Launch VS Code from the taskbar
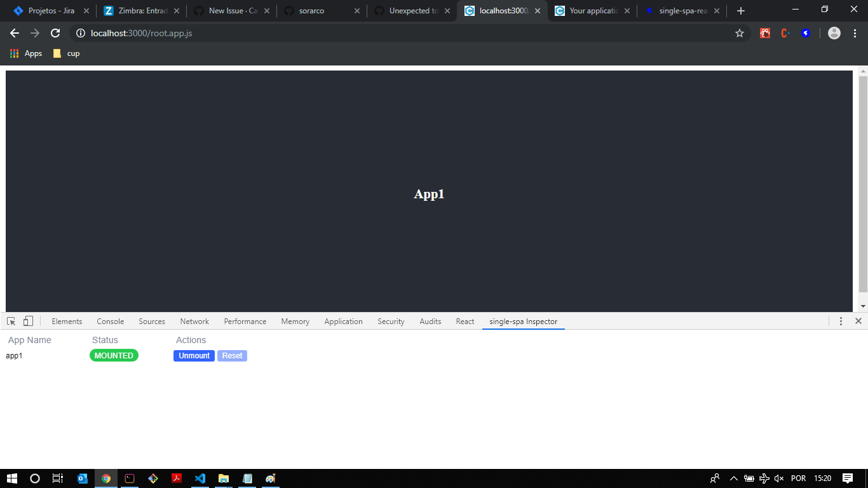The image size is (868, 488). coord(200,478)
